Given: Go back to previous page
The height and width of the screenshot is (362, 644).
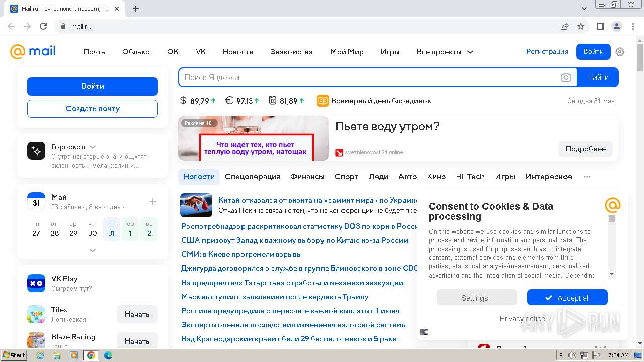Looking at the screenshot, I should tap(11, 26).
